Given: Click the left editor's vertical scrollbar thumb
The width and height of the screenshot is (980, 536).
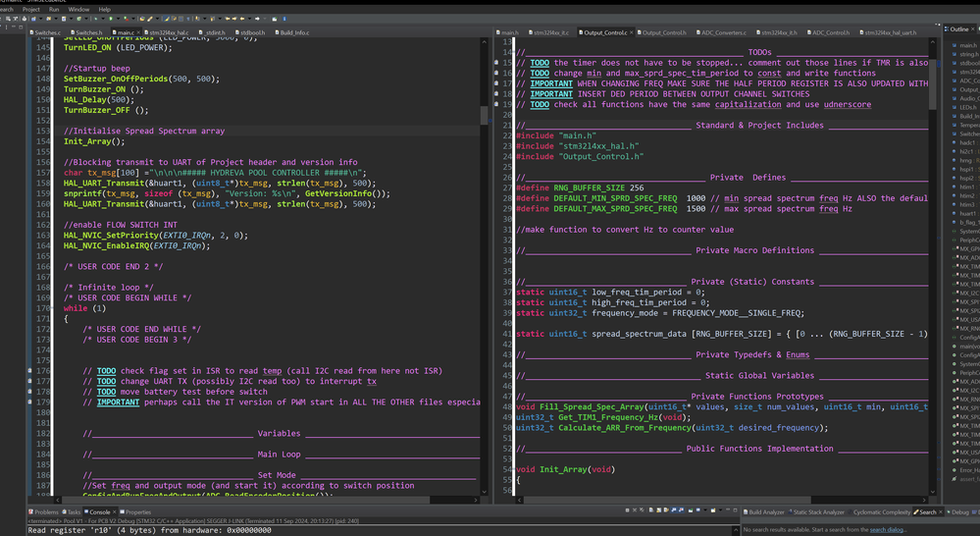Looking at the screenshot, I should 485,115.
